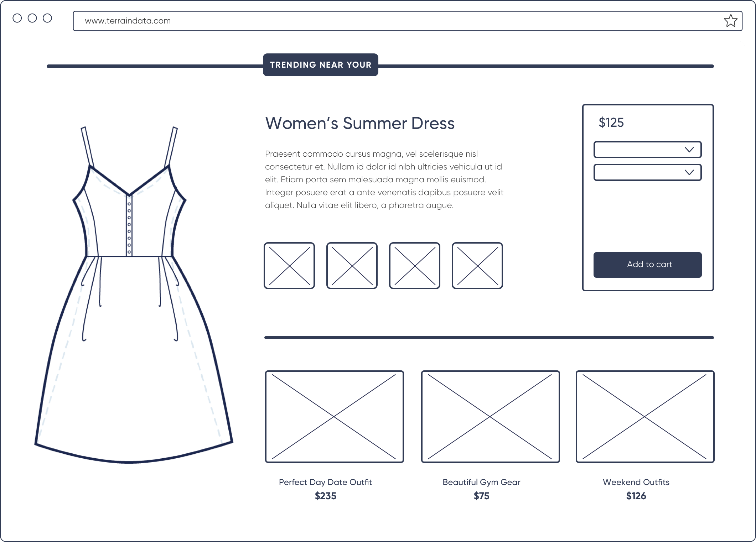
Task: Click the Women's Summer Dress heading
Action: pyautogui.click(x=360, y=123)
